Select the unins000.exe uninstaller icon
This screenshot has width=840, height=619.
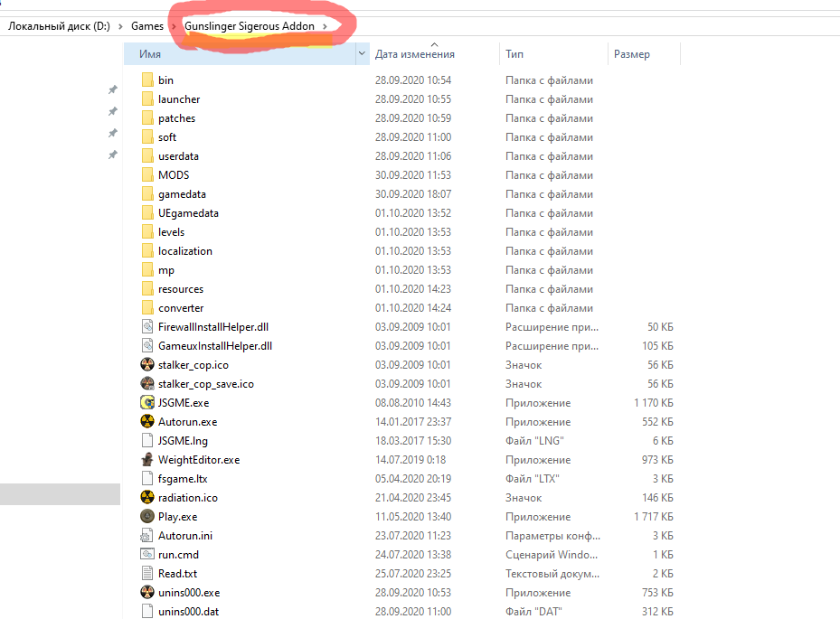tap(147, 592)
